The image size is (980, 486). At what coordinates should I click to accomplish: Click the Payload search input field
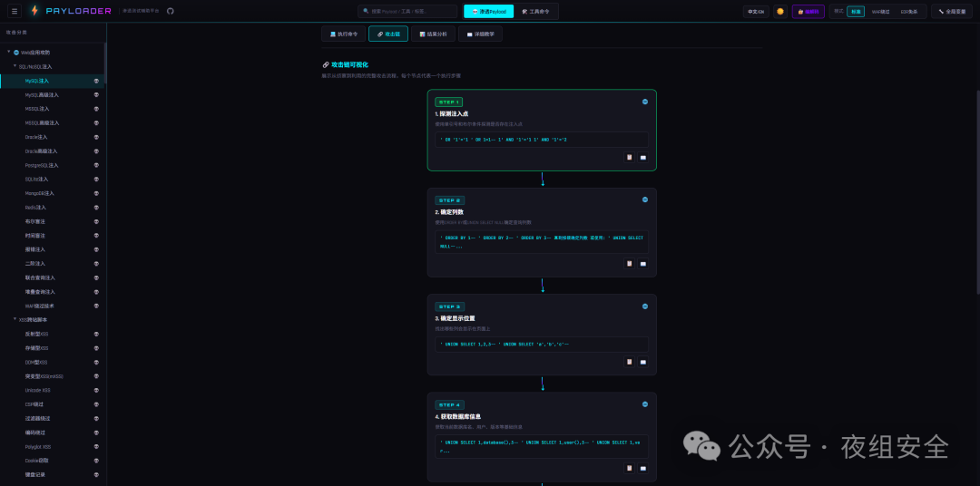coord(408,12)
